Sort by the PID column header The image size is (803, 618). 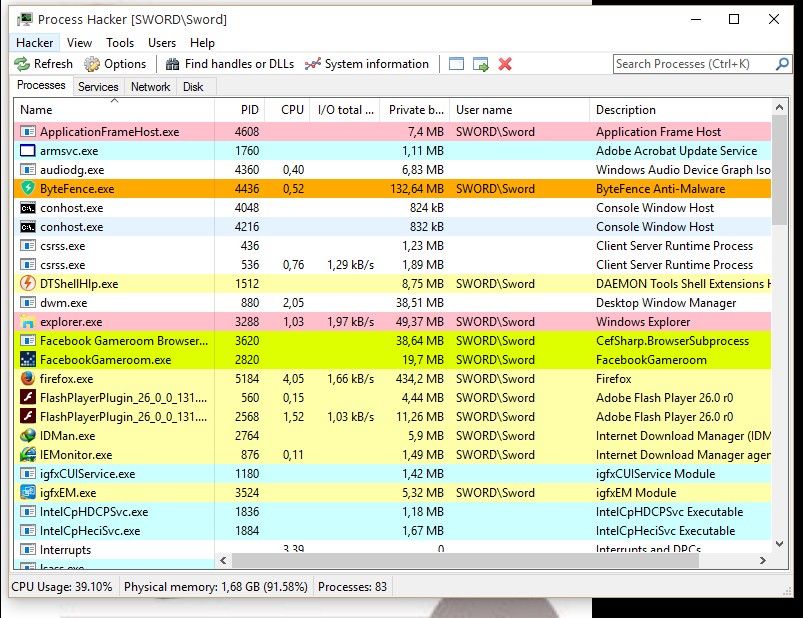(240, 110)
